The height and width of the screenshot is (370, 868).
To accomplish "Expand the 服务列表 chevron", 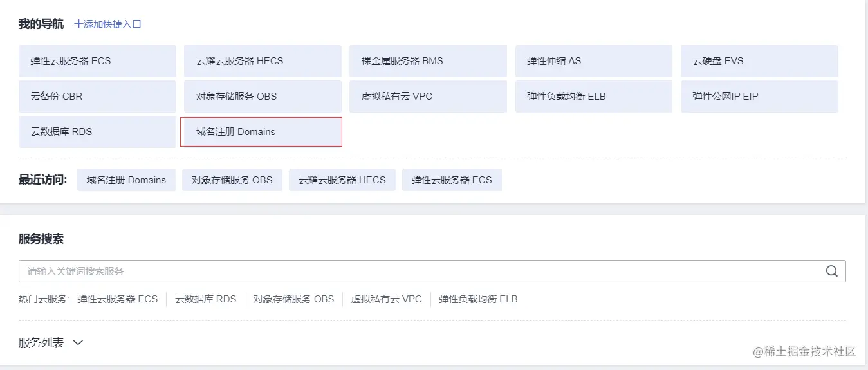I will 78,343.
